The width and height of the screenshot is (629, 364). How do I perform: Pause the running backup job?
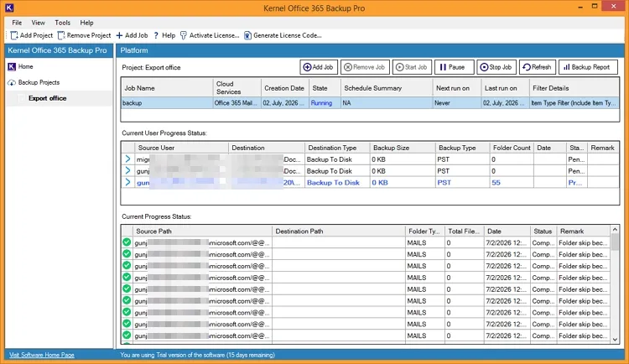coord(454,67)
